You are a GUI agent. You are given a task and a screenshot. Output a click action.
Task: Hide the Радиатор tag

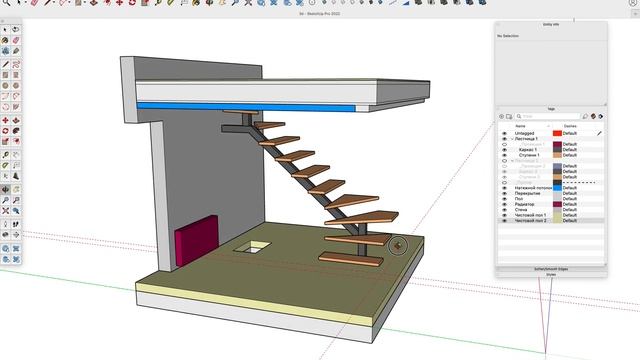coord(504,204)
